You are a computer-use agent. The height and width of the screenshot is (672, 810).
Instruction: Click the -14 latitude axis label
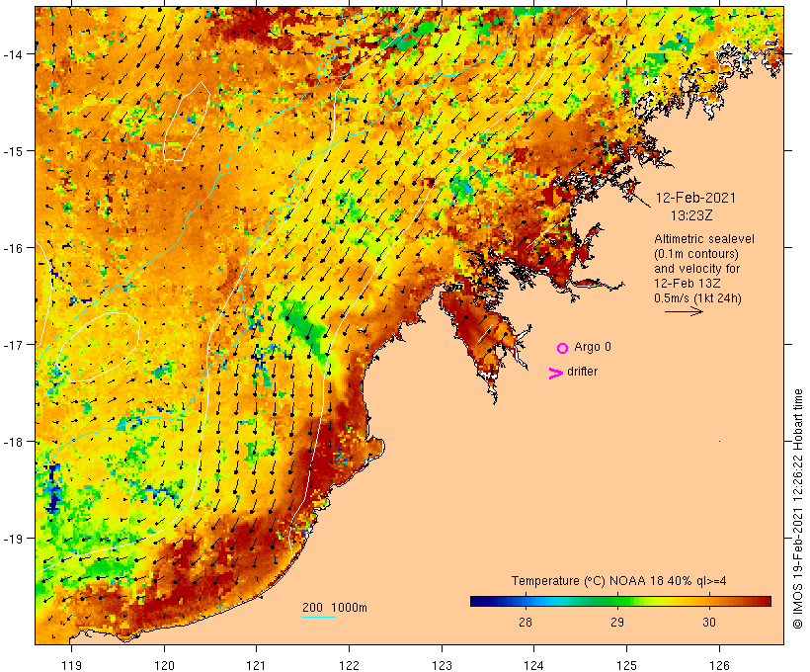[x=13, y=54]
